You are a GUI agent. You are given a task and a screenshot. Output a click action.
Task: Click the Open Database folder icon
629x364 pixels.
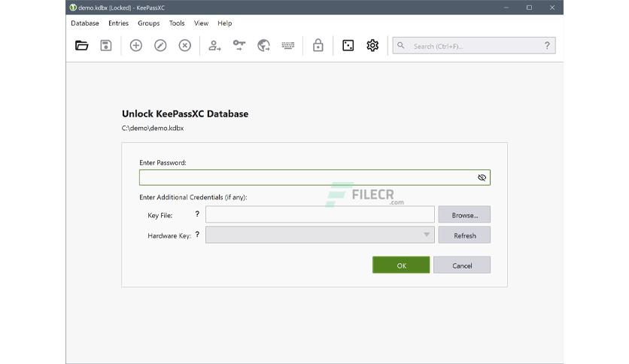click(x=81, y=45)
